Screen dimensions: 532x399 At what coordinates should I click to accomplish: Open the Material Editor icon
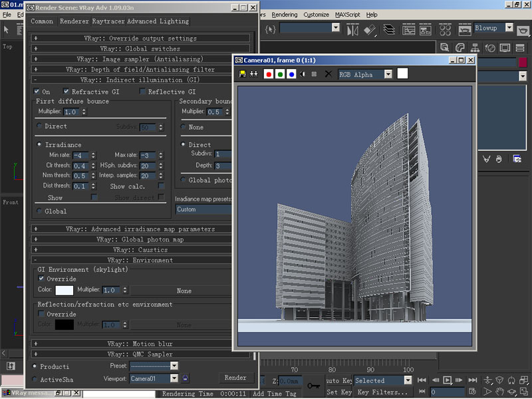445,30
